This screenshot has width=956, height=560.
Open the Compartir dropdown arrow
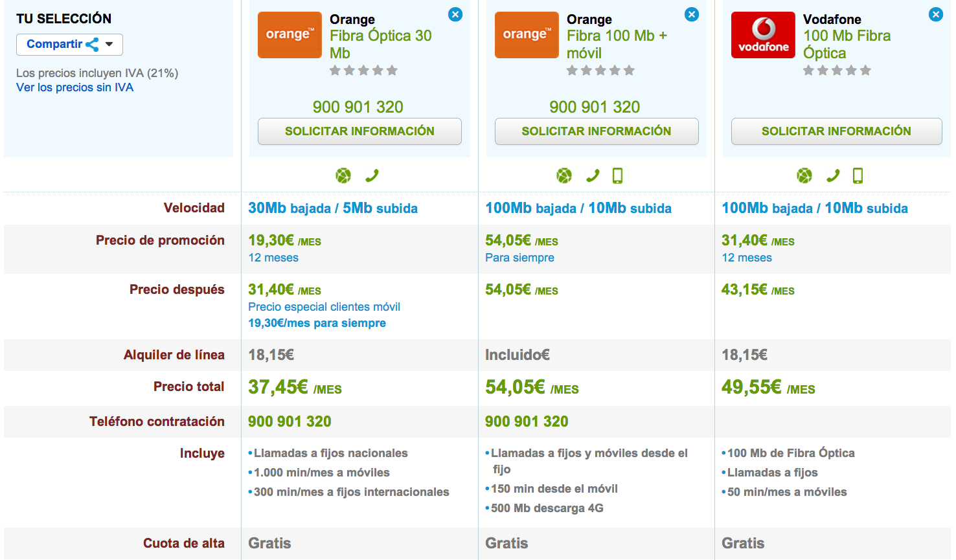click(x=109, y=44)
